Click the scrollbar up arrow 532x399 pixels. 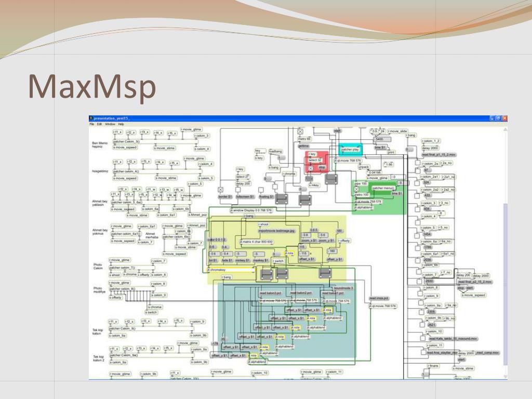click(505, 129)
